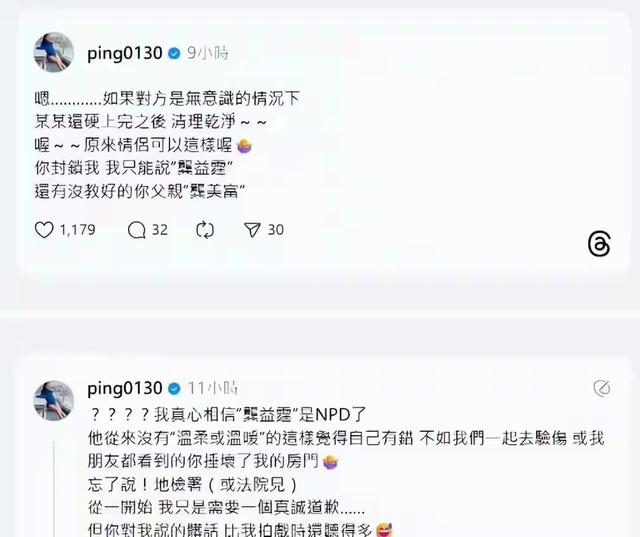640x537 pixels.
Task: Click the verified badge in the first post
Action: tap(174, 53)
